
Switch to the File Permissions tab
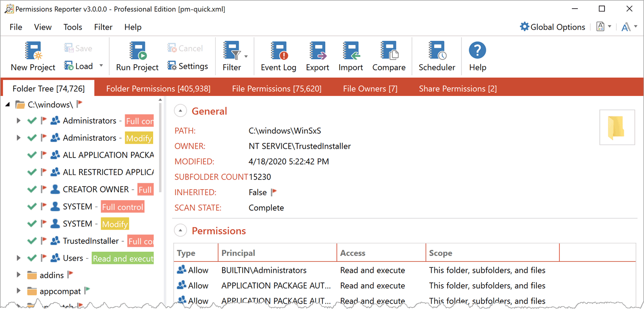276,89
